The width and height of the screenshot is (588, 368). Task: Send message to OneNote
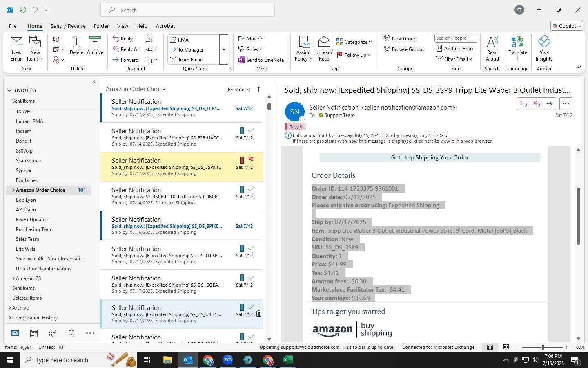pyautogui.click(x=261, y=60)
